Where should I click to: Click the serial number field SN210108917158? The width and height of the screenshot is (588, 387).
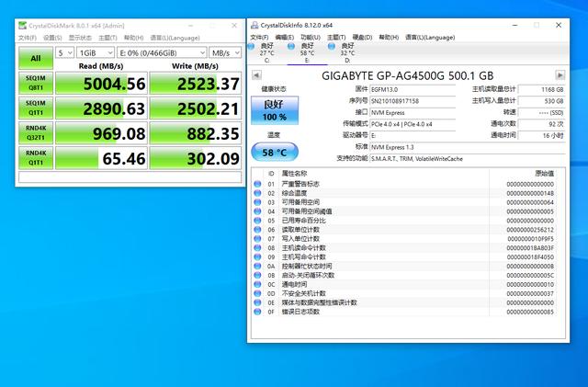[x=413, y=101]
